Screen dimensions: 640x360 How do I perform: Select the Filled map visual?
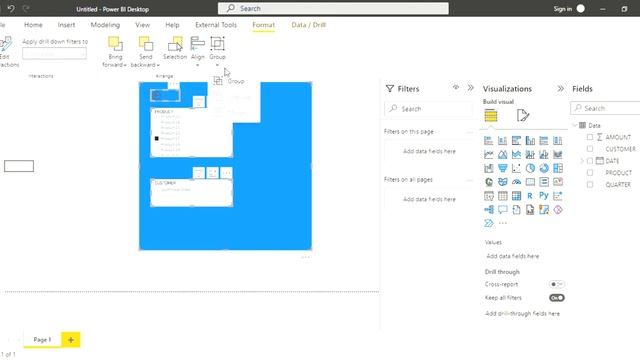(x=502, y=182)
